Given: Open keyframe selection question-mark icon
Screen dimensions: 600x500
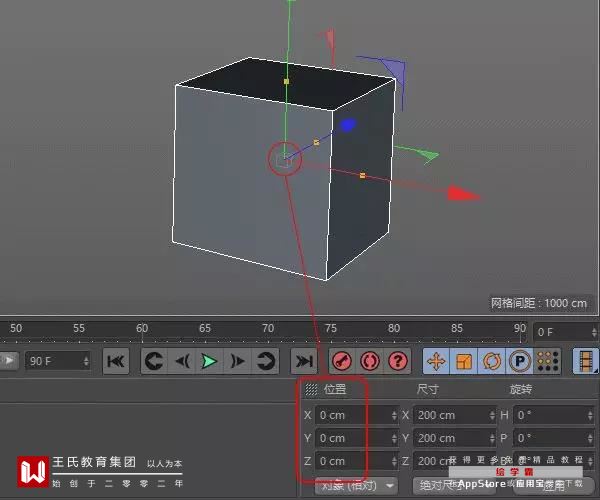Looking at the screenshot, I should point(398,361).
